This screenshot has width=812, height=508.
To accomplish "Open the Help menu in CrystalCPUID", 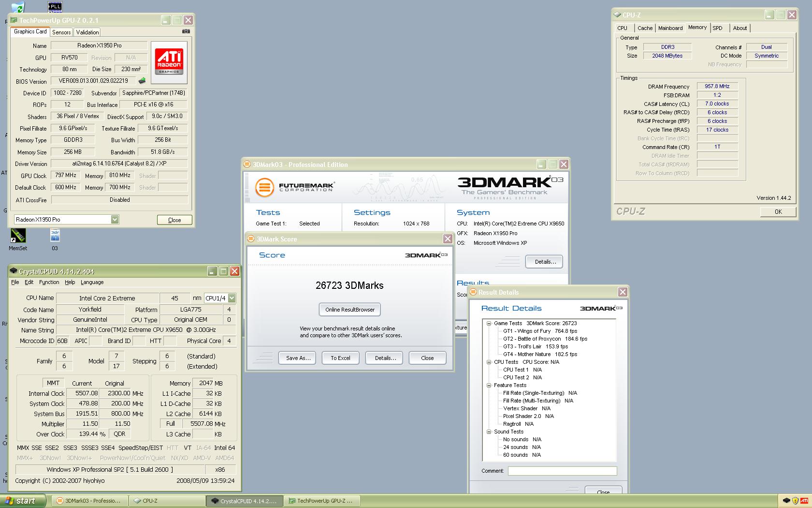I will coord(70,282).
